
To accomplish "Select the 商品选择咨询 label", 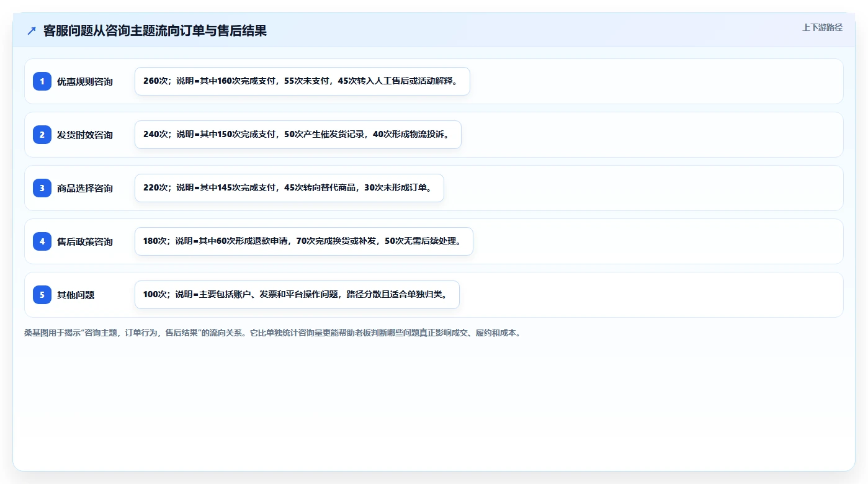I will pos(85,188).
